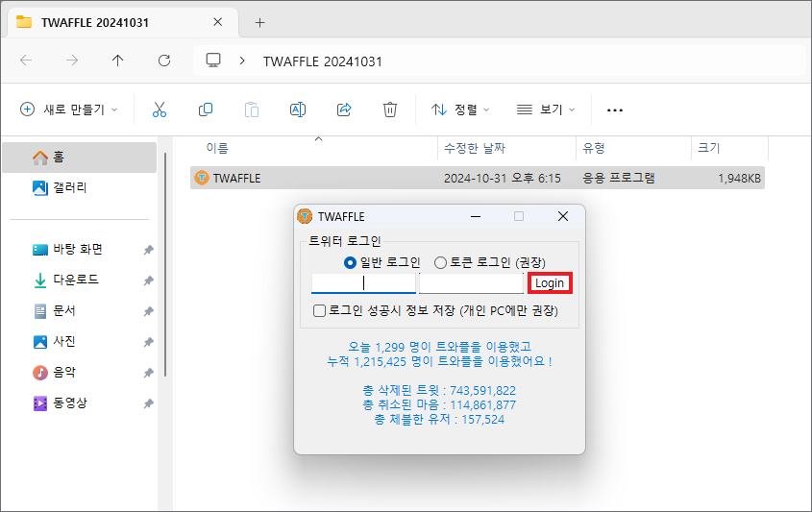This screenshot has height=512, width=812.
Task: Click the 총 취소된 마음 statistic text
Action: click(439, 404)
